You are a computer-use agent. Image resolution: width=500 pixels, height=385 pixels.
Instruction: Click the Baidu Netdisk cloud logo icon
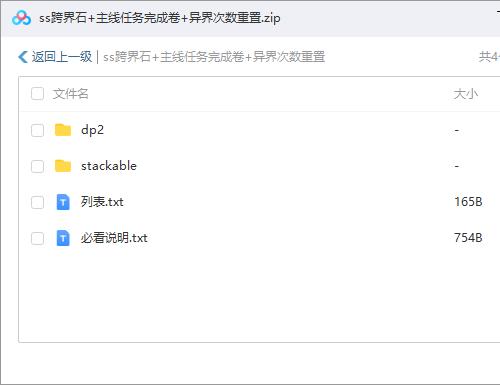point(21,18)
